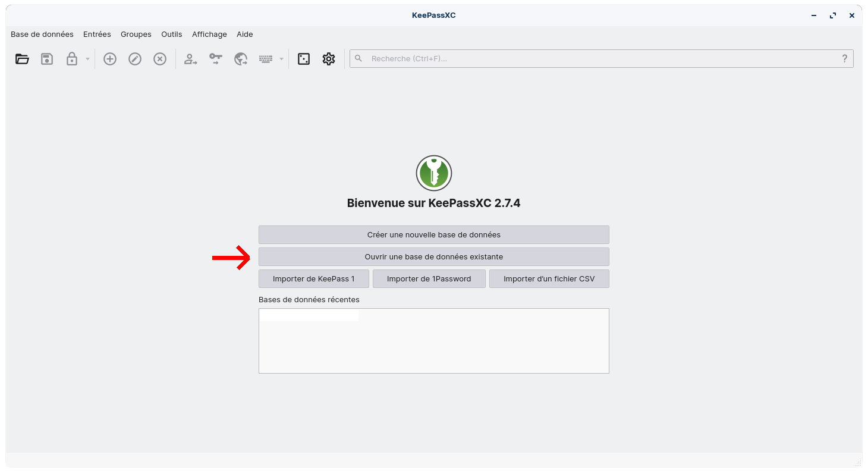The image size is (868, 473).
Task: Click the open database folder icon
Action: (x=22, y=59)
